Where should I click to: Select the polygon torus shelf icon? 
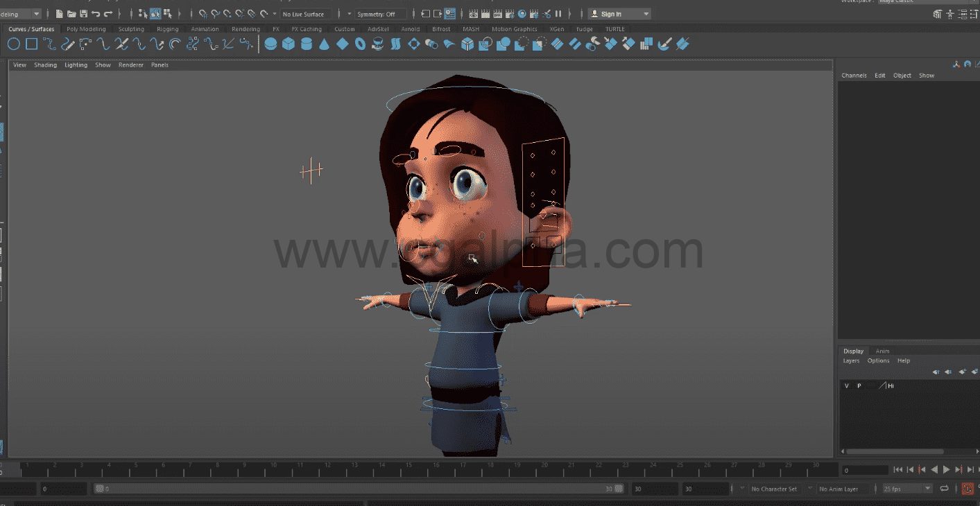[360, 44]
